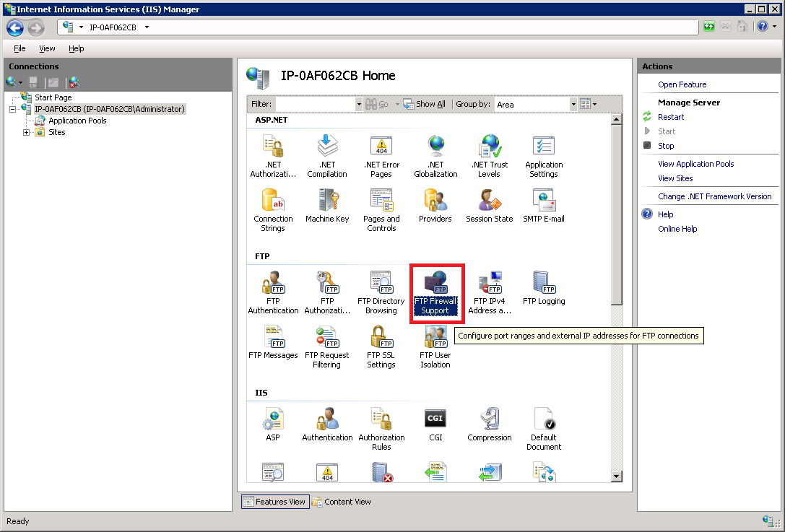Select the Connection Strings icon
Viewport: 785px width, 532px height.
[x=273, y=210]
